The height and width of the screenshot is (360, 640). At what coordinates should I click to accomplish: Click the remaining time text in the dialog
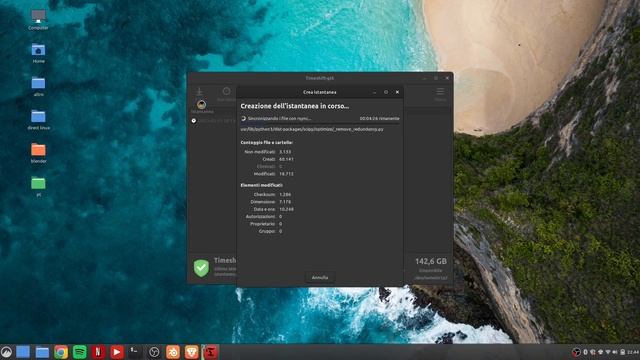pyautogui.click(x=379, y=118)
